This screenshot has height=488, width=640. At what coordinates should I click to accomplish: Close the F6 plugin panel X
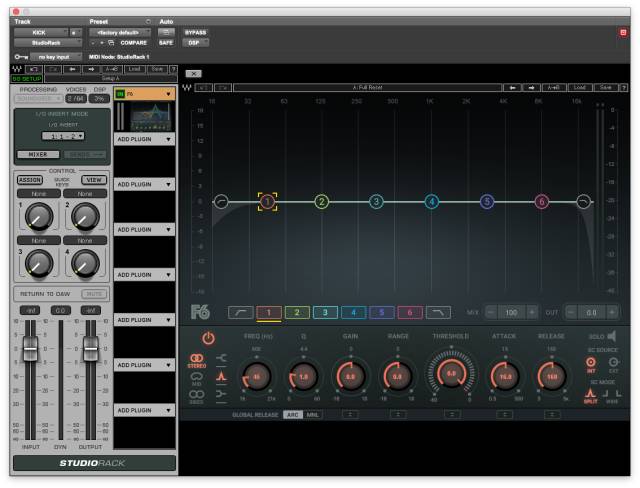point(193,74)
